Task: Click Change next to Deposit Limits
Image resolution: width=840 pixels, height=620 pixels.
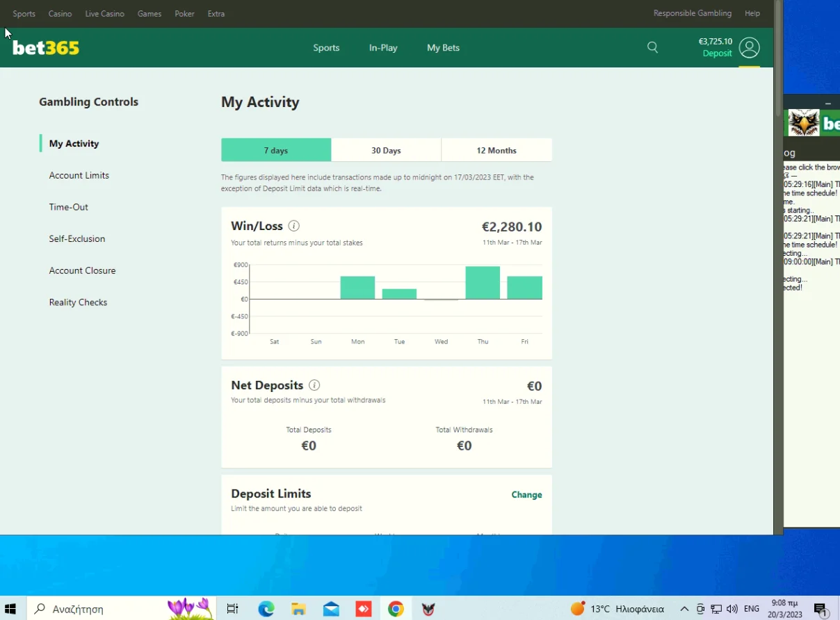Action: pos(526,495)
